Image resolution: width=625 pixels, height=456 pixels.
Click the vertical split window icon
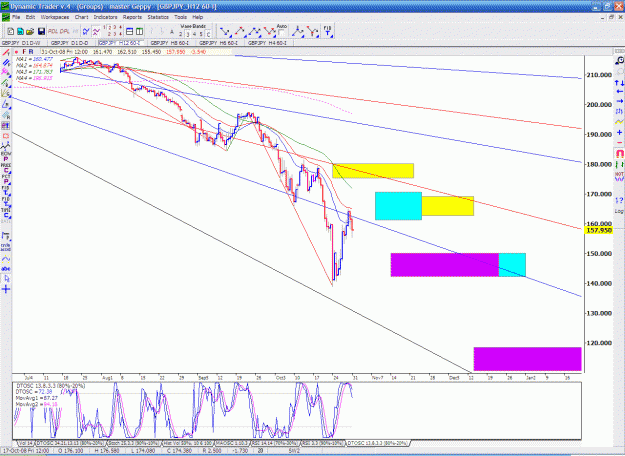tap(140, 31)
